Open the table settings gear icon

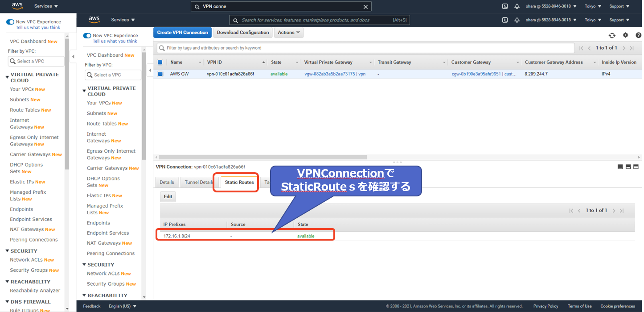[x=625, y=35]
